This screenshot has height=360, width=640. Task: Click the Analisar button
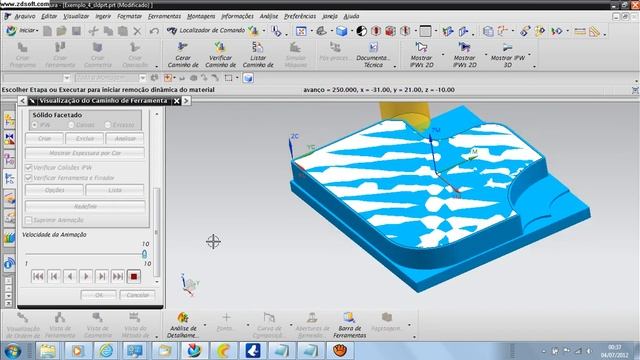[x=125, y=139]
